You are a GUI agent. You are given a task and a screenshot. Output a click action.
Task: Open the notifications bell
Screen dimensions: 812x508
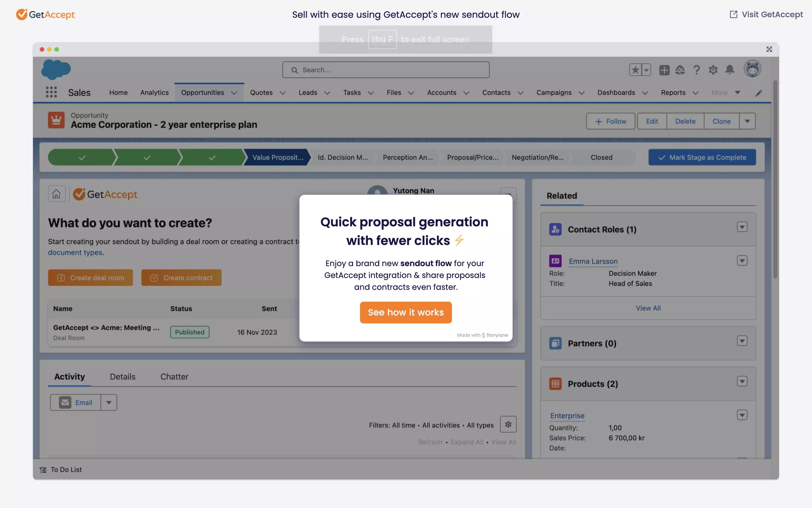729,70
